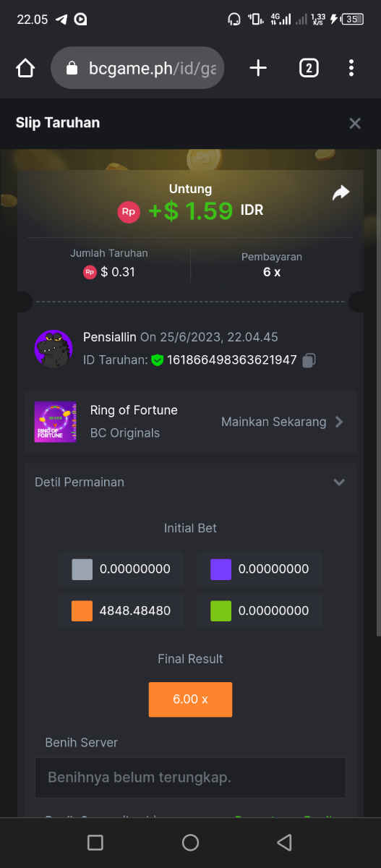This screenshot has height=868, width=381.
Task: Select the bcgame.ph address bar
Action: tap(137, 68)
